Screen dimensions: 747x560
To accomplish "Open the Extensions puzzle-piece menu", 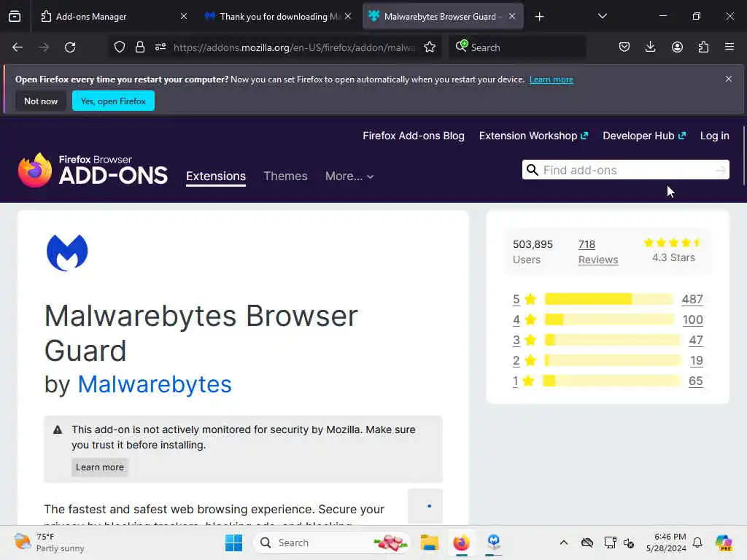I will point(703,47).
